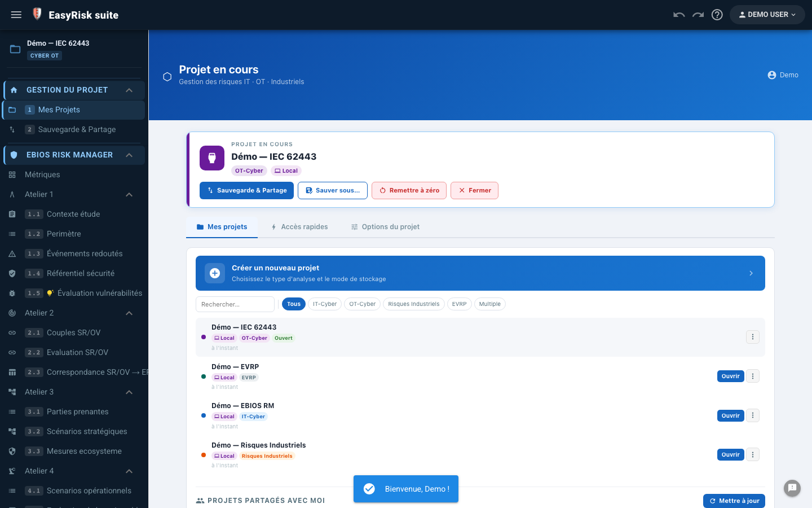Image resolution: width=812 pixels, height=508 pixels.
Task: Open the help question mark icon
Action: [x=717, y=15]
